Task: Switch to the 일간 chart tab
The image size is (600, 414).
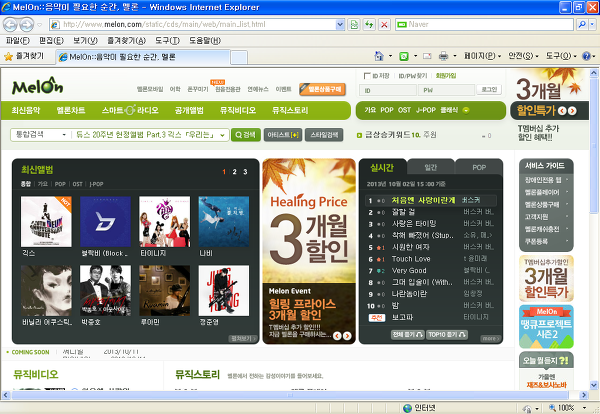Action: (430, 167)
